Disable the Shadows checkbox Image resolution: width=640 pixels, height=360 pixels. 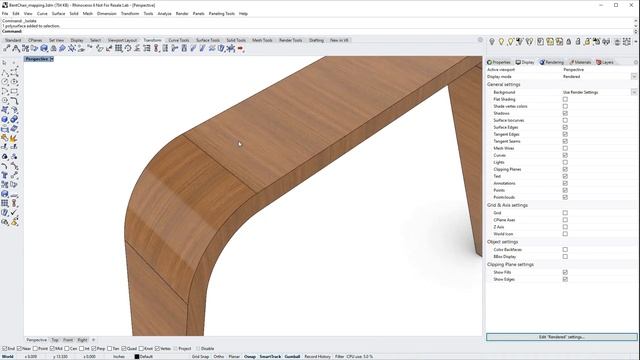coord(565,113)
